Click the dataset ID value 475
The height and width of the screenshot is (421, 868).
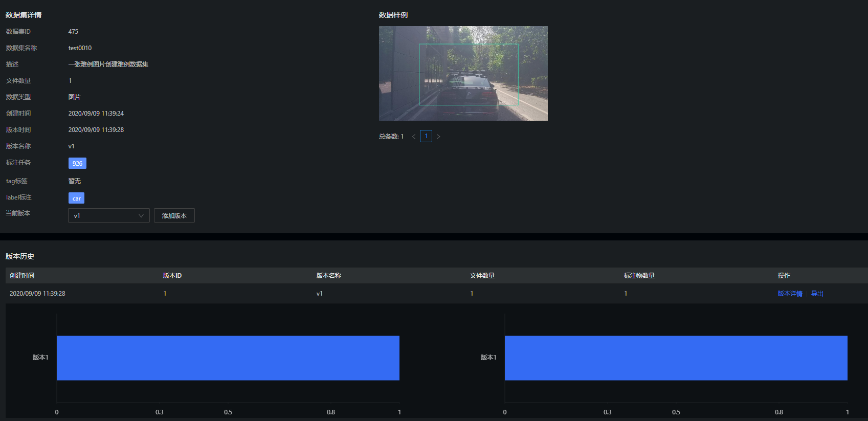click(73, 32)
